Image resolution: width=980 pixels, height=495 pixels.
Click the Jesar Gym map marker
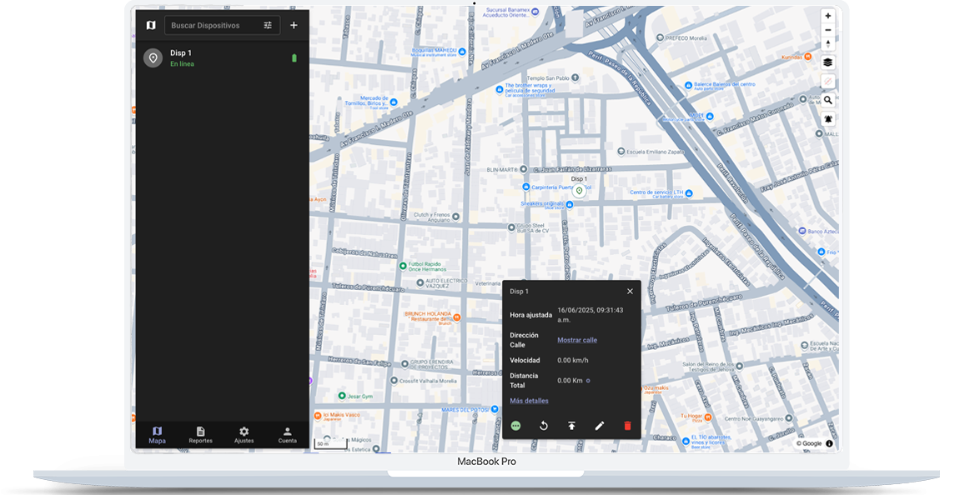pos(342,396)
